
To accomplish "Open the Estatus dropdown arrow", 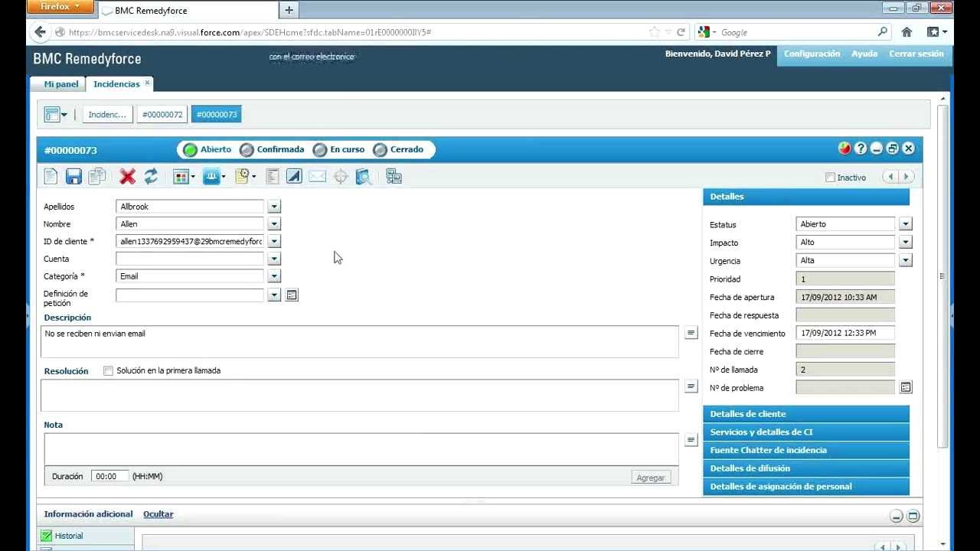I will click(906, 224).
